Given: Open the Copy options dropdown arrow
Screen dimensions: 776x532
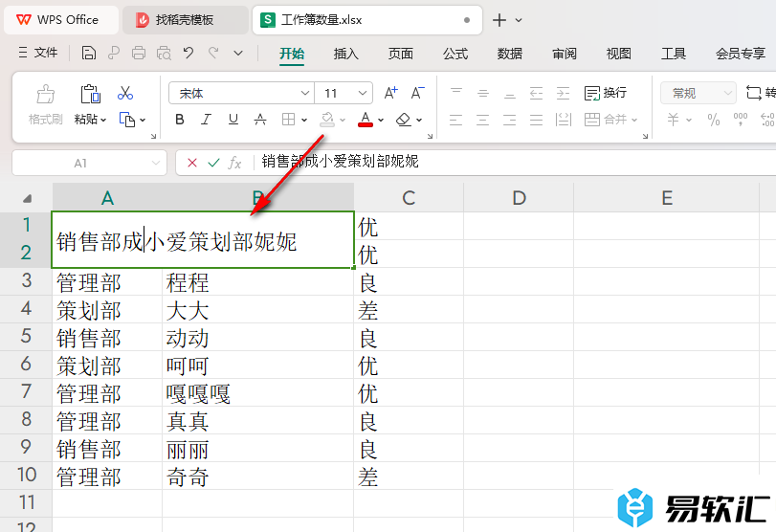Looking at the screenshot, I should (143, 120).
